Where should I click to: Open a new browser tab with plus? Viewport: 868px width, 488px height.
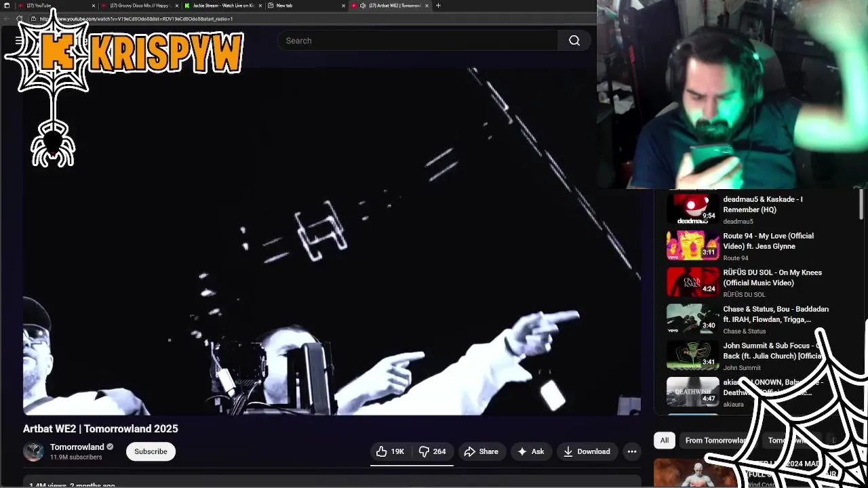(438, 5)
